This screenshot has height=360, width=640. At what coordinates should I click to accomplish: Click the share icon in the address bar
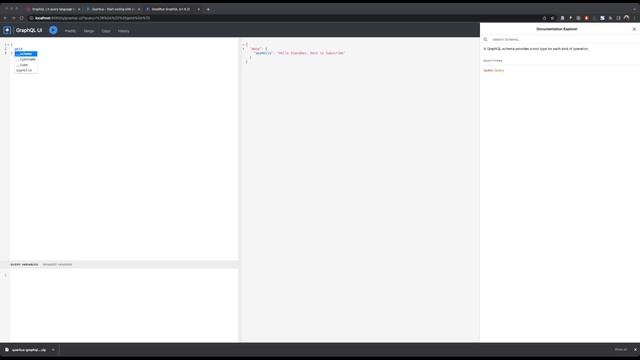click(544, 18)
